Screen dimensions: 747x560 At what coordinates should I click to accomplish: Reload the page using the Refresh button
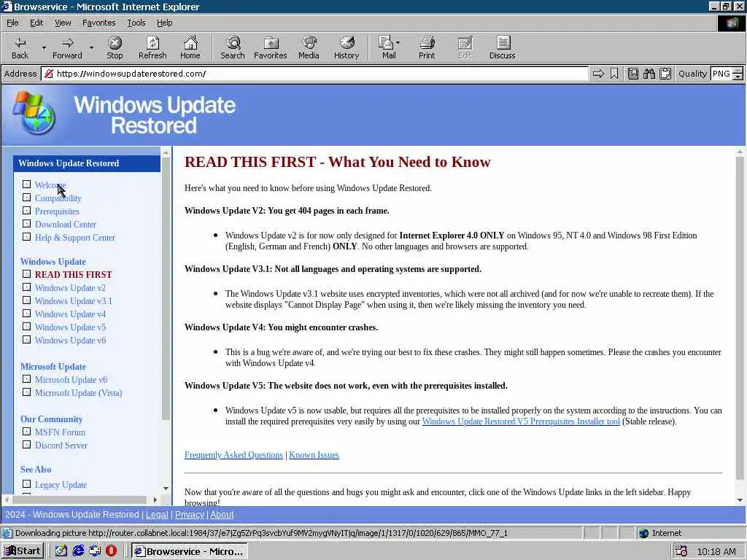(152, 47)
